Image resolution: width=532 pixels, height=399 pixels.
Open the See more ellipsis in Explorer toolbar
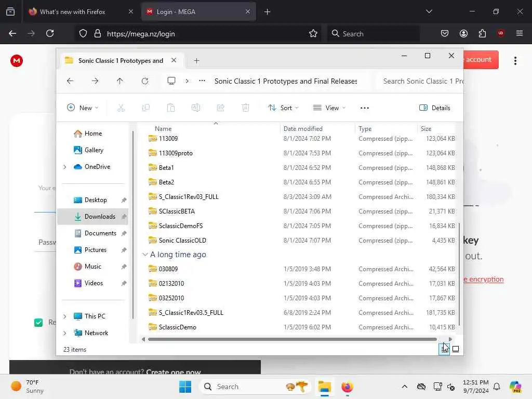pyautogui.click(x=364, y=108)
